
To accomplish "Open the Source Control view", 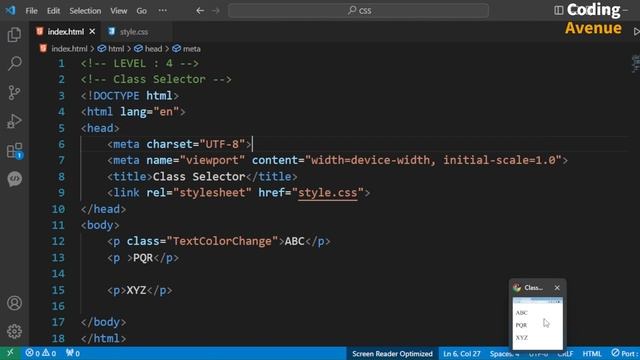I will (14, 93).
